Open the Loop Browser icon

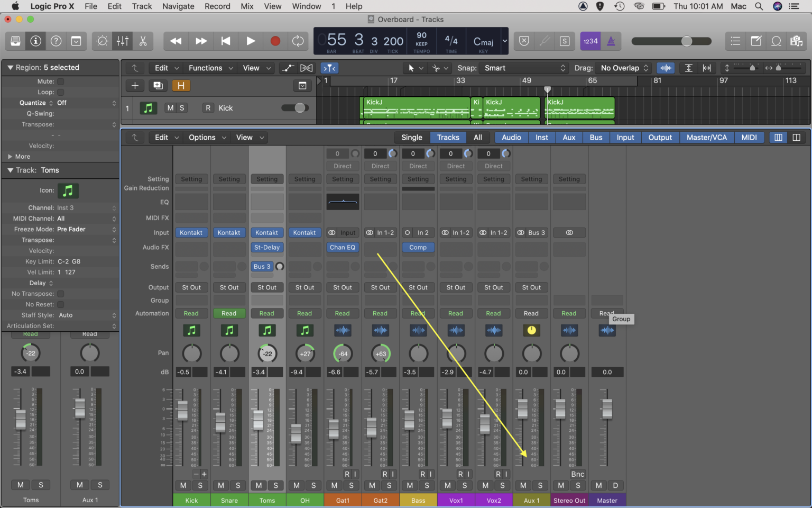click(776, 41)
